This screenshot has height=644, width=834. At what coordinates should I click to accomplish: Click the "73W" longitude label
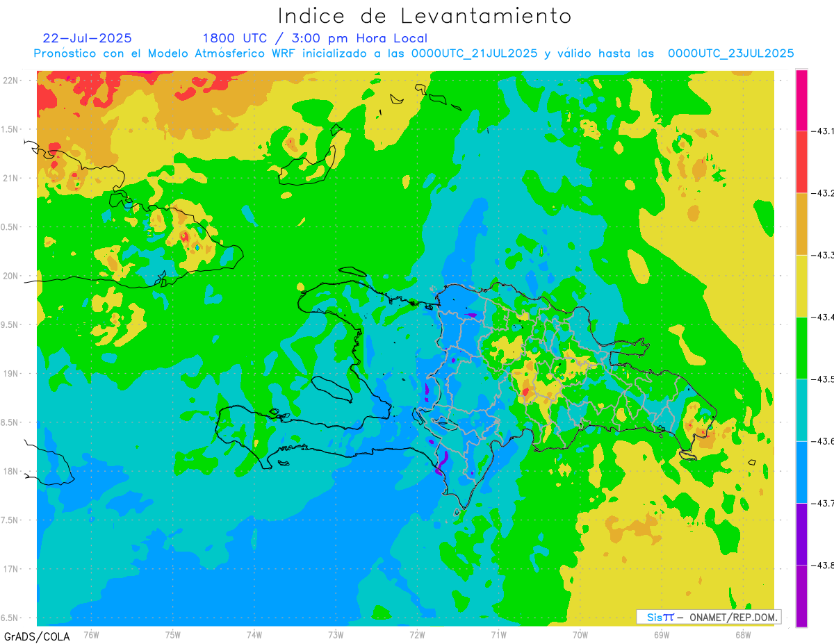336,634
